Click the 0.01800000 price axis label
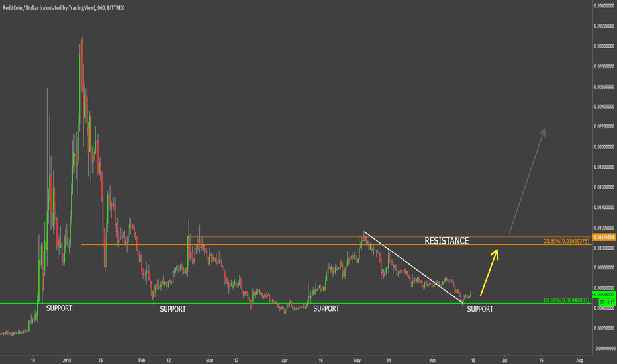 click(604, 167)
